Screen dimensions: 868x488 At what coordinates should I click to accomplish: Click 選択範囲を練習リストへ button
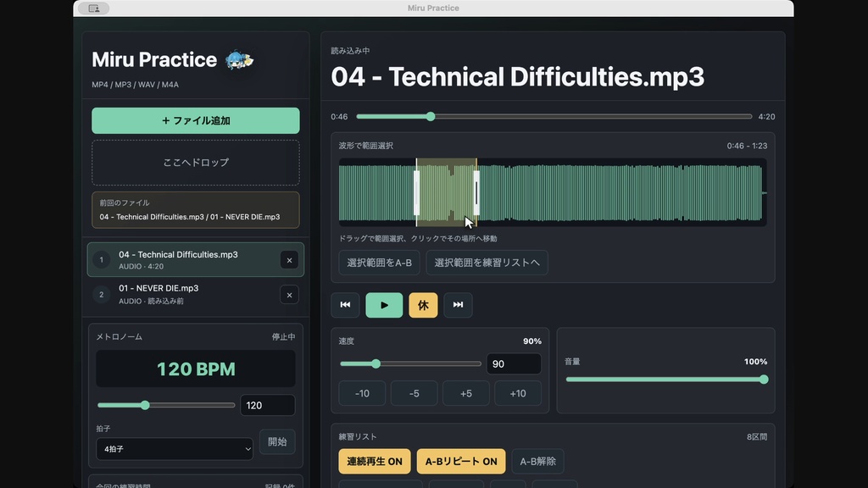point(487,263)
